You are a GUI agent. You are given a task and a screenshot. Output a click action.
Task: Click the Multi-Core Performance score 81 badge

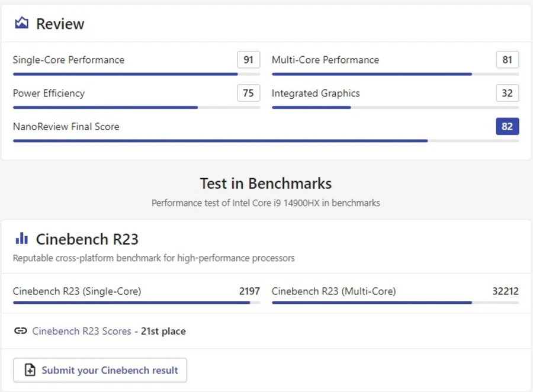[507, 60]
